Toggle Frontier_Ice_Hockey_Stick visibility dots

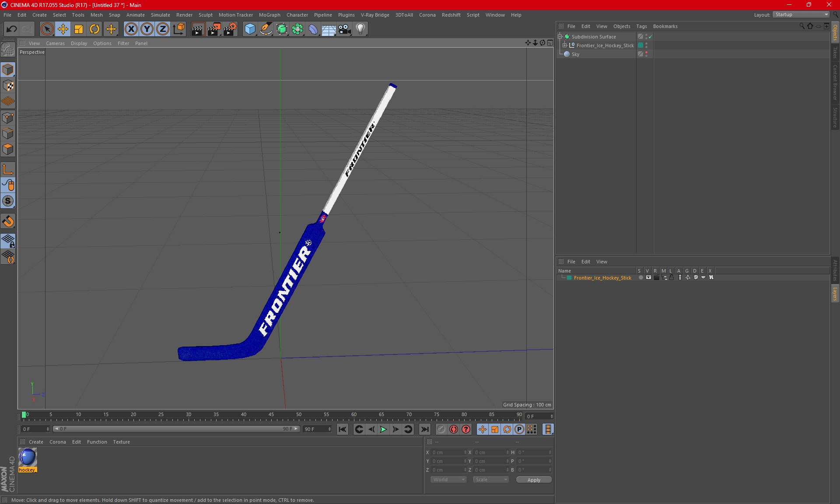point(646,45)
